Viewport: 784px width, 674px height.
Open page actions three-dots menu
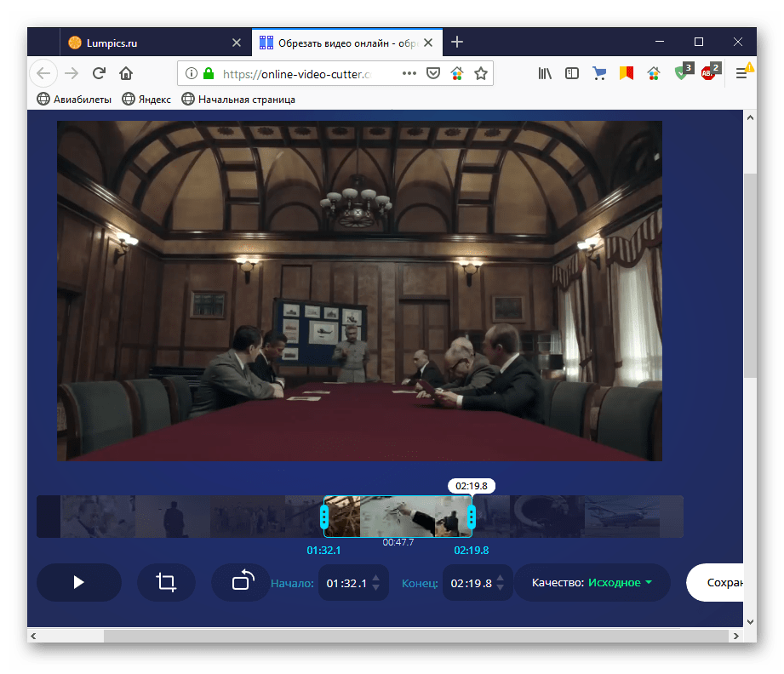(x=409, y=73)
